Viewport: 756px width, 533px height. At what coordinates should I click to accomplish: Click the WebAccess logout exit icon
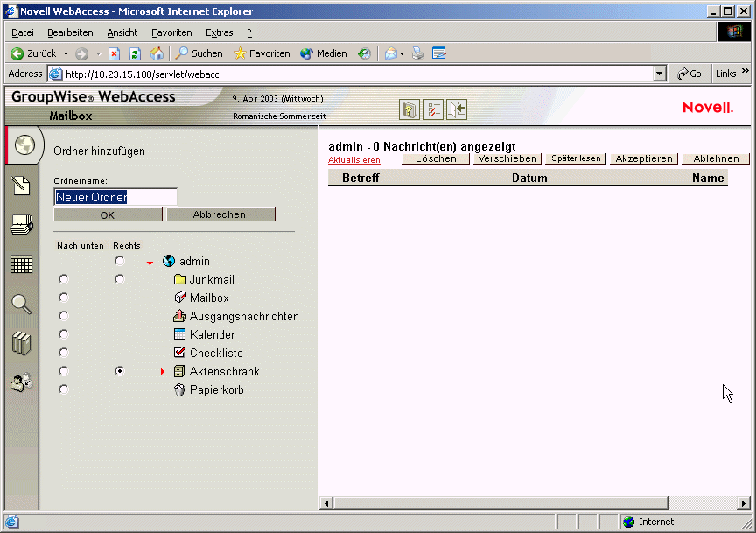[457, 109]
